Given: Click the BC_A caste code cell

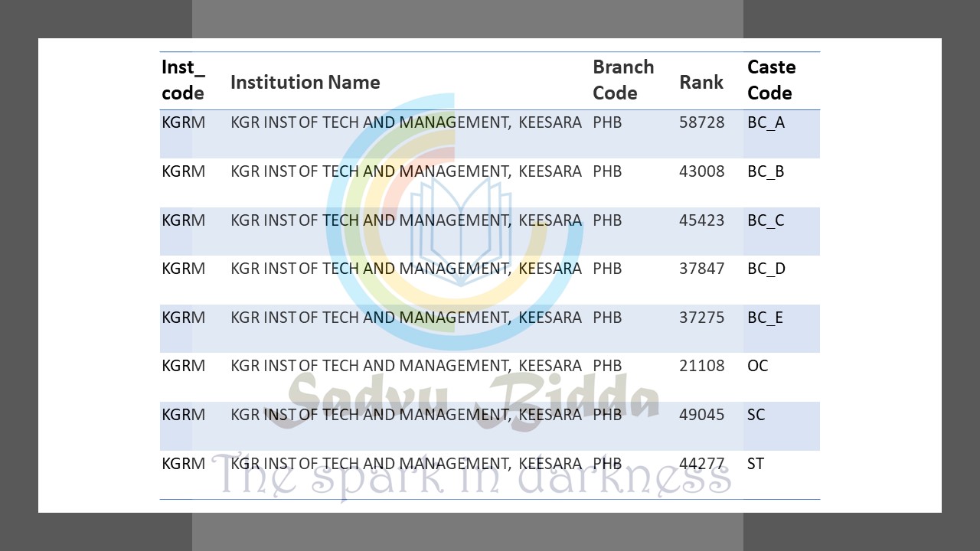Looking at the screenshot, I should pyautogui.click(x=766, y=122).
